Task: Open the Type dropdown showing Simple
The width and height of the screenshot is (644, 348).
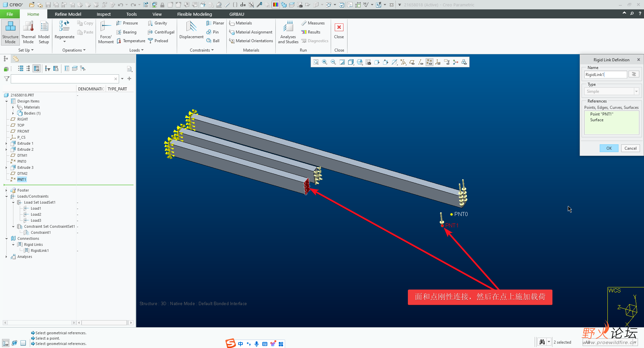Action: 636,91
